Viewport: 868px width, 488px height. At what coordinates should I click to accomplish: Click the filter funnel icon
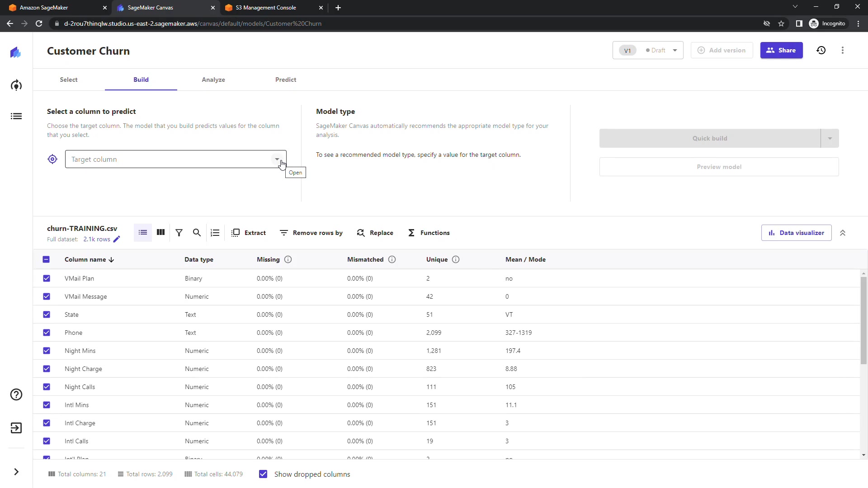[x=179, y=233]
